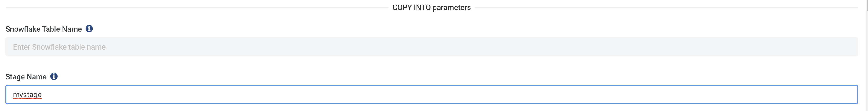Click the divider line right of COPY INTO heading

coord(666,7)
